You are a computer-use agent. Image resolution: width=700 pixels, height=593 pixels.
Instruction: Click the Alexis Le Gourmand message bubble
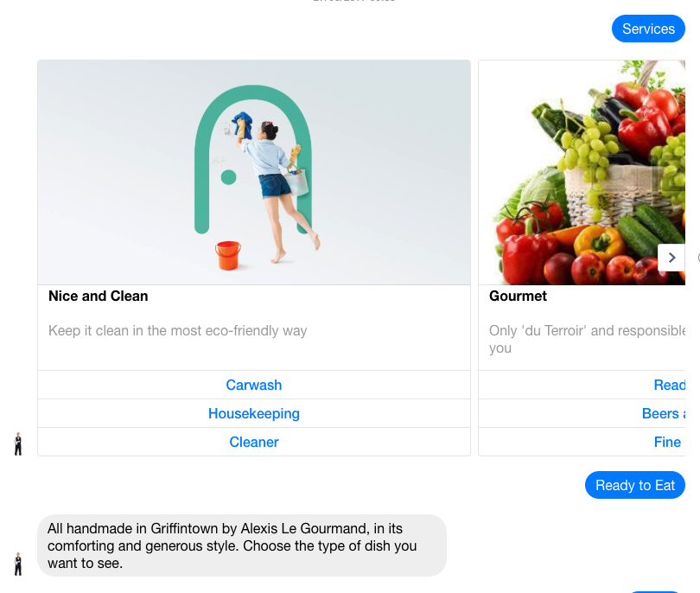[242, 545]
